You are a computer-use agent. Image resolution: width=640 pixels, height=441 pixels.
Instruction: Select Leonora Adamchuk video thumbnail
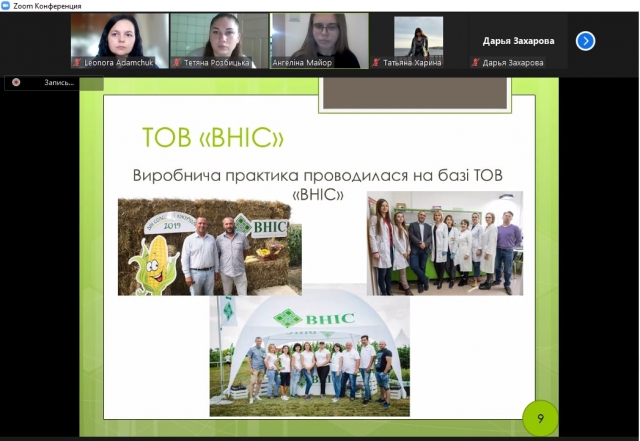point(120,40)
